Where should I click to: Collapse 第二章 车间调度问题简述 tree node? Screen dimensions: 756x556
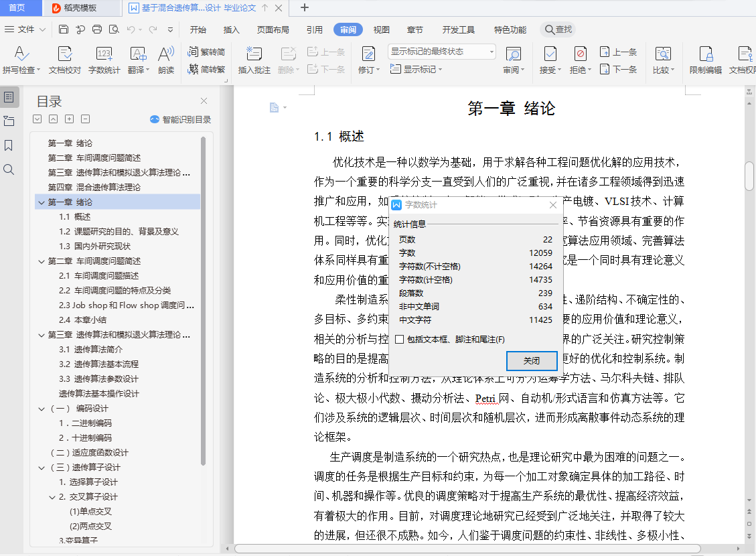[42, 261]
